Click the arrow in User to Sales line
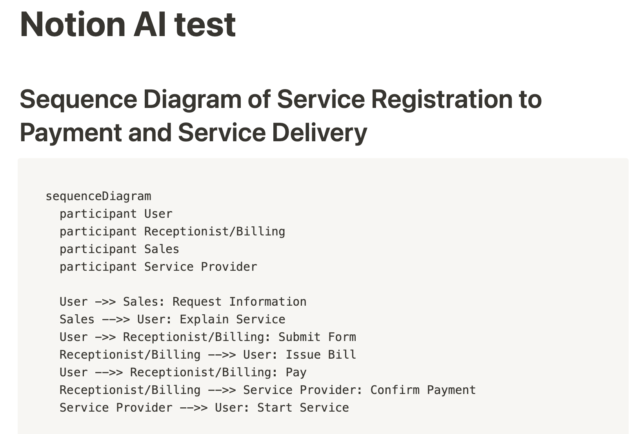Image resolution: width=640 pixels, height=434 pixels. (x=105, y=302)
